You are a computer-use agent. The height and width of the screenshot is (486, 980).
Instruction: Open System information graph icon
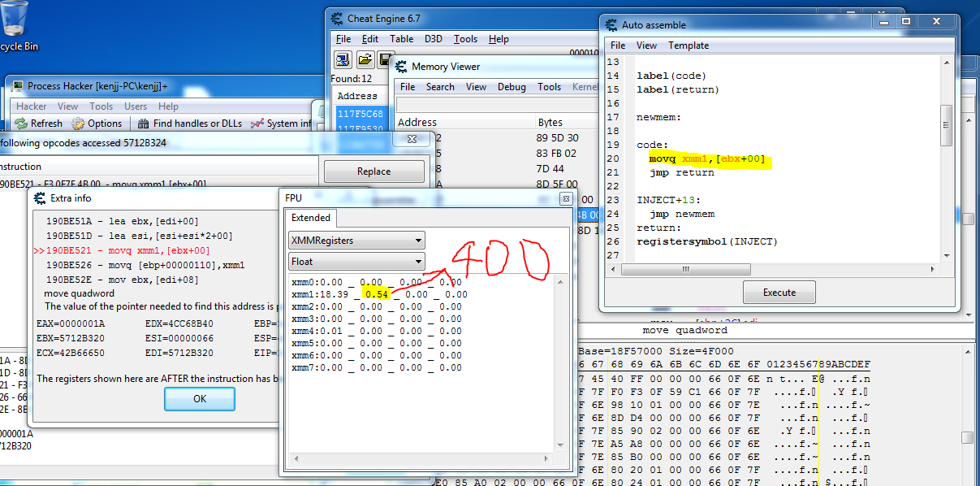(x=257, y=124)
